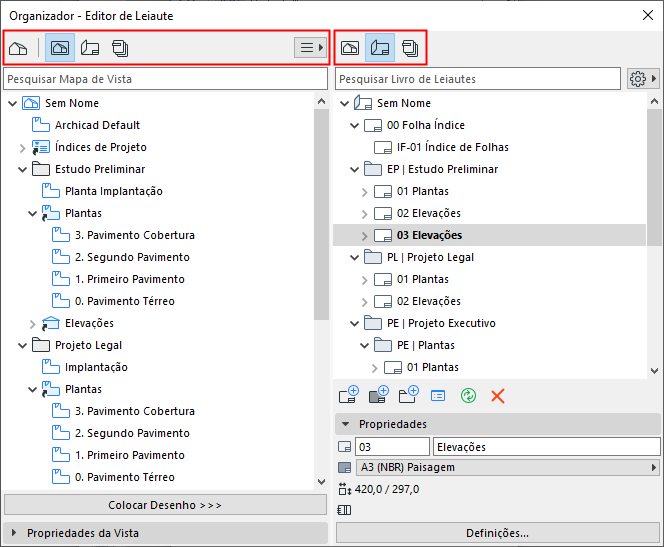Open the A3 (NBR) Paisagem master layout dropdown
Screen dimensions: 664x547
[508, 467]
